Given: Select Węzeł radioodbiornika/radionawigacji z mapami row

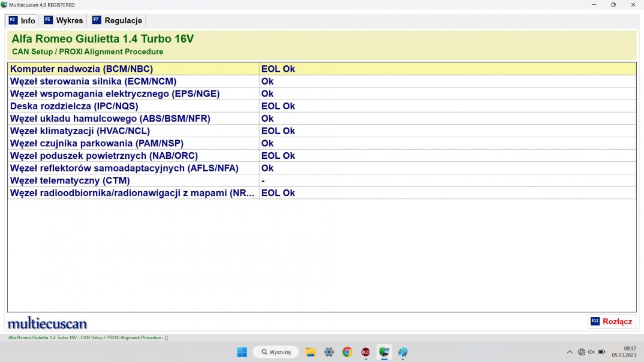Looking at the screenshot, I should (x=322, y=193).
